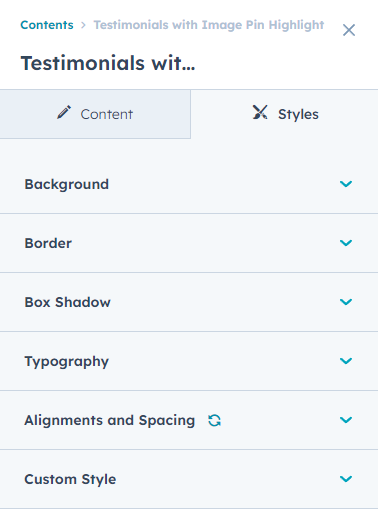This screenshot has height=509, width=378.
Task: Expand the Border section chevron
Action: click(346, 243)
